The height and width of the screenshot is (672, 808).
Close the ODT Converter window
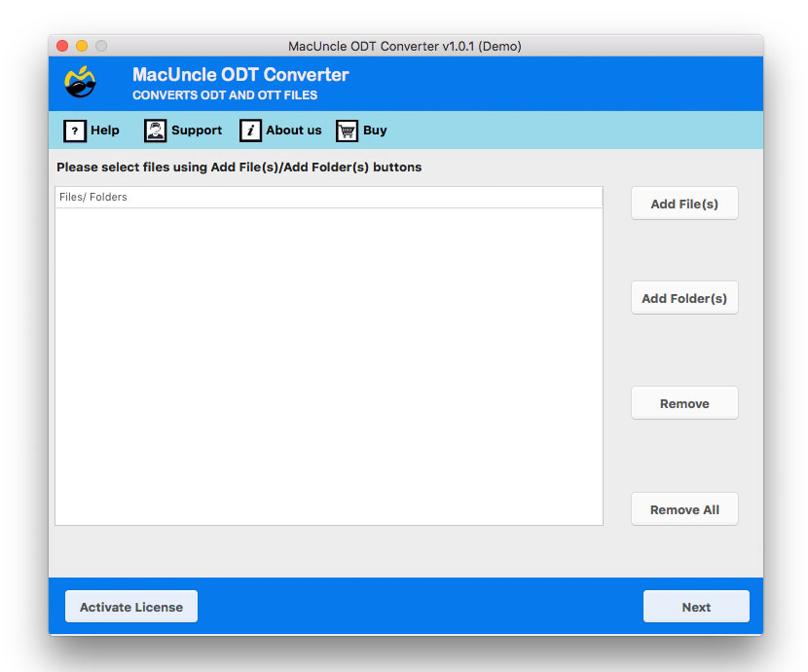tap(61, 45)
